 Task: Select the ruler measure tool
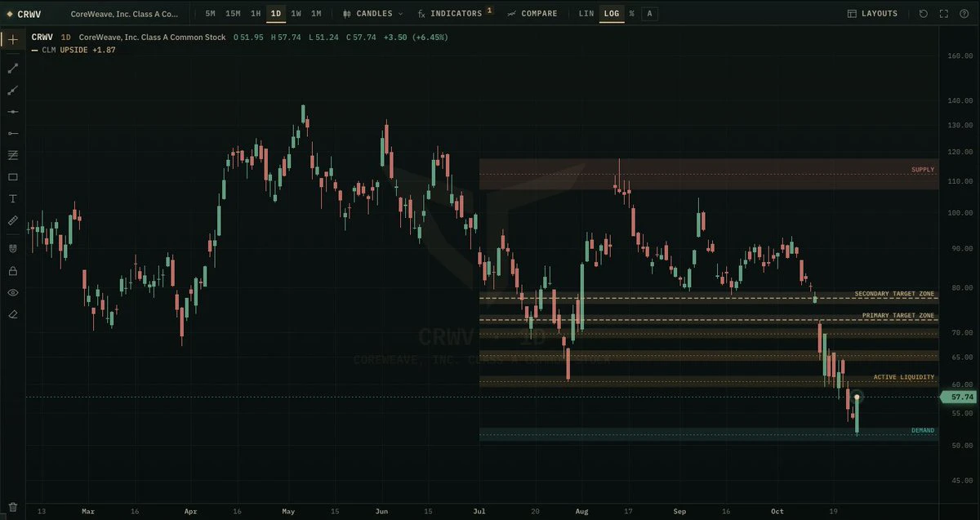pos(12,220)
